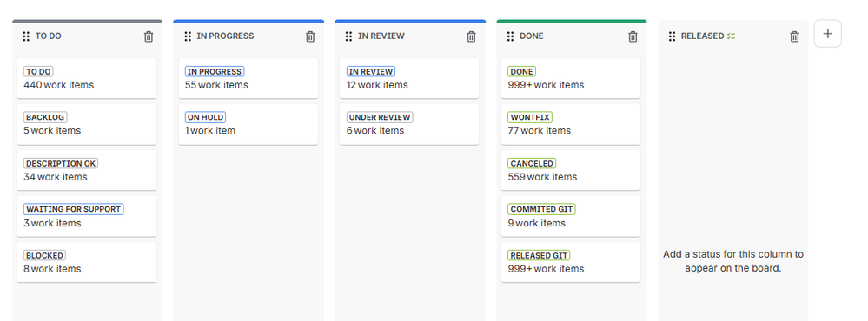Screen dimensions: 868x321
Task: Select the RELEASED GIT status card
Action: coord(571,262)
